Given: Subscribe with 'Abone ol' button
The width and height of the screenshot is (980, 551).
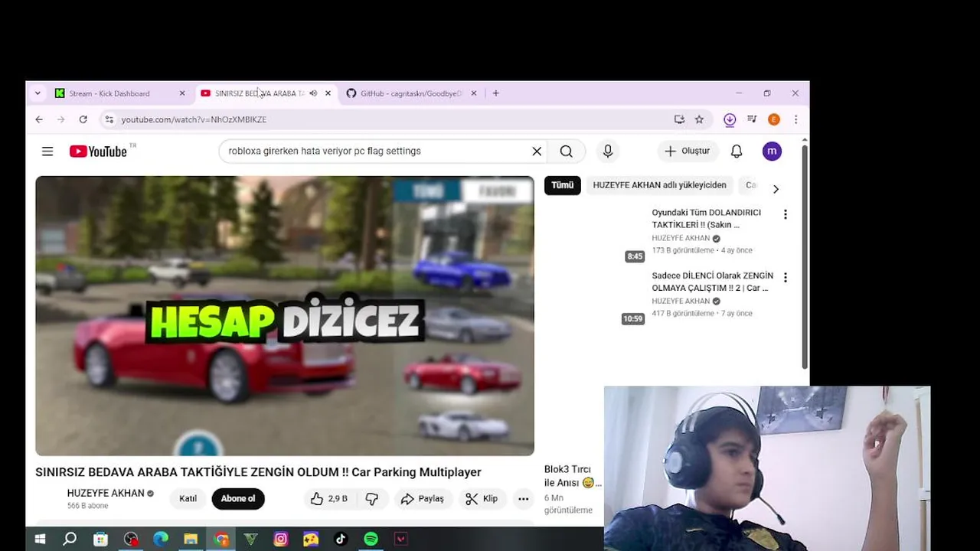Looking at the screenshot, I should 238,499.
